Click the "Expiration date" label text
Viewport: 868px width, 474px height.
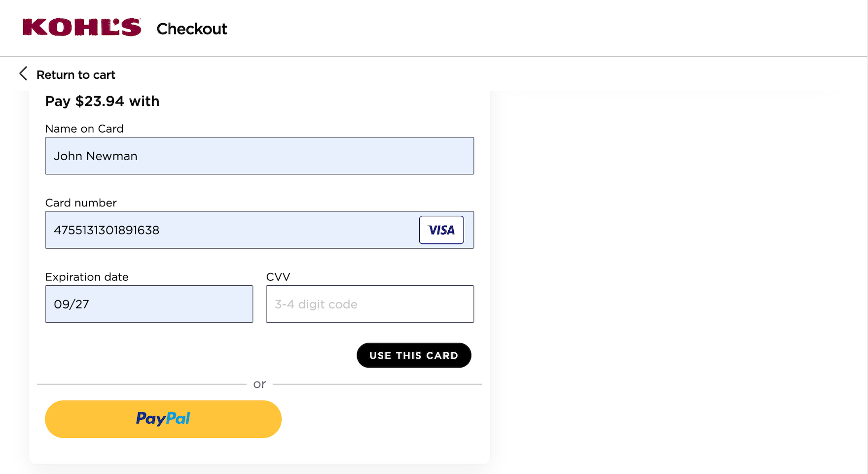pos(87,277)
